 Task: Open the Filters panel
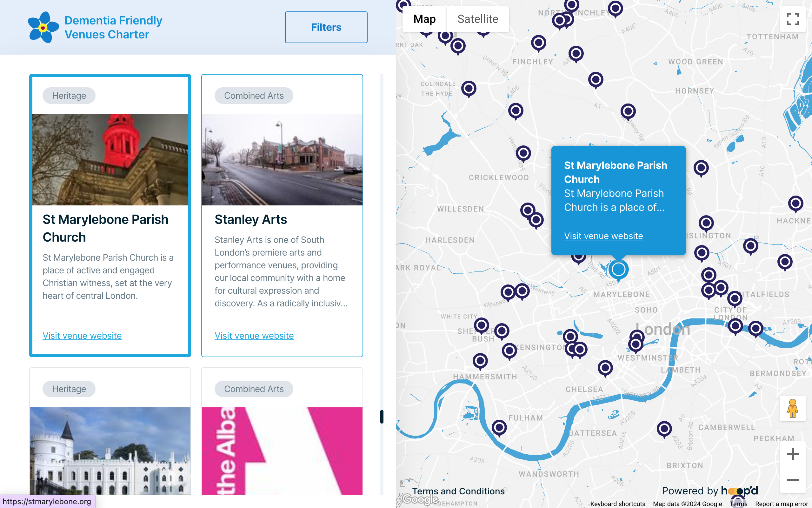coord(326,27)
